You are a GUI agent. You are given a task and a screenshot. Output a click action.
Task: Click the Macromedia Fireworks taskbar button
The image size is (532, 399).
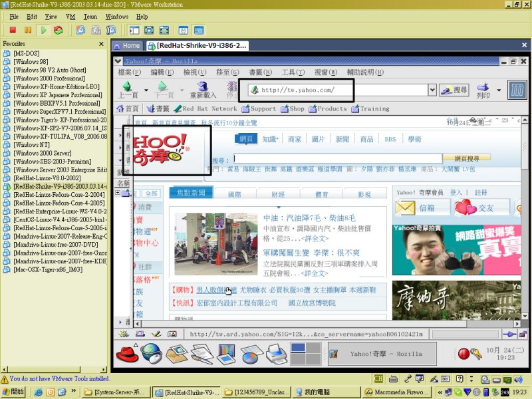397,392
